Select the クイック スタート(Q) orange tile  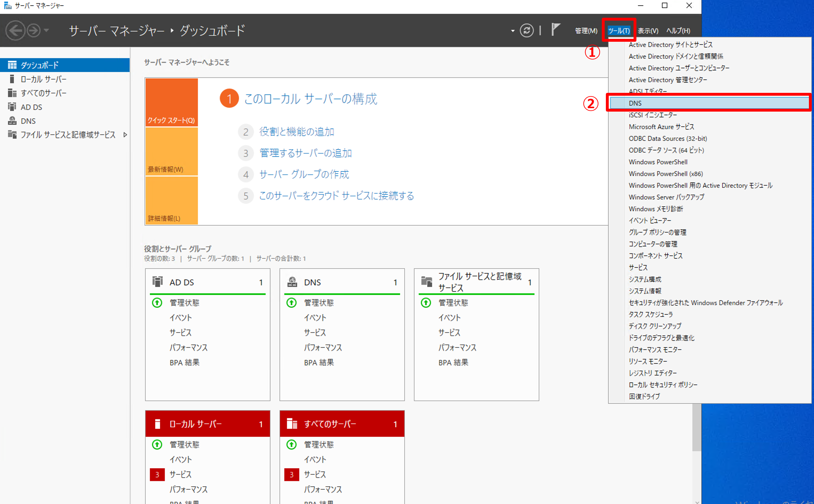(171, 102)
